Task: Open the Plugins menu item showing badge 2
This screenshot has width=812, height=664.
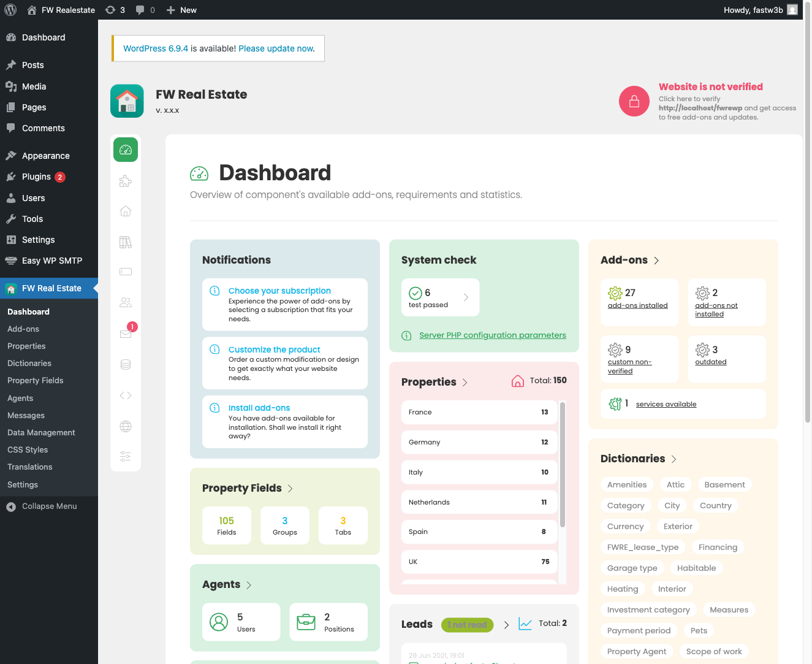Action: tap(38, 177)
